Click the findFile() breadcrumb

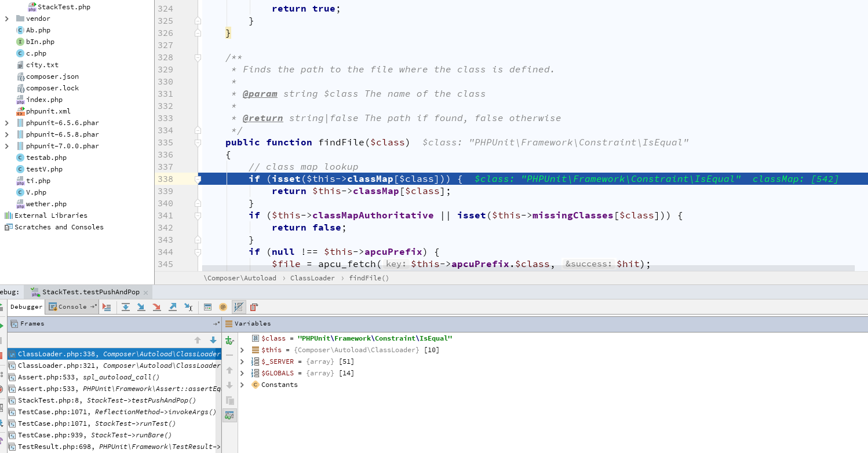pos(369,278)
